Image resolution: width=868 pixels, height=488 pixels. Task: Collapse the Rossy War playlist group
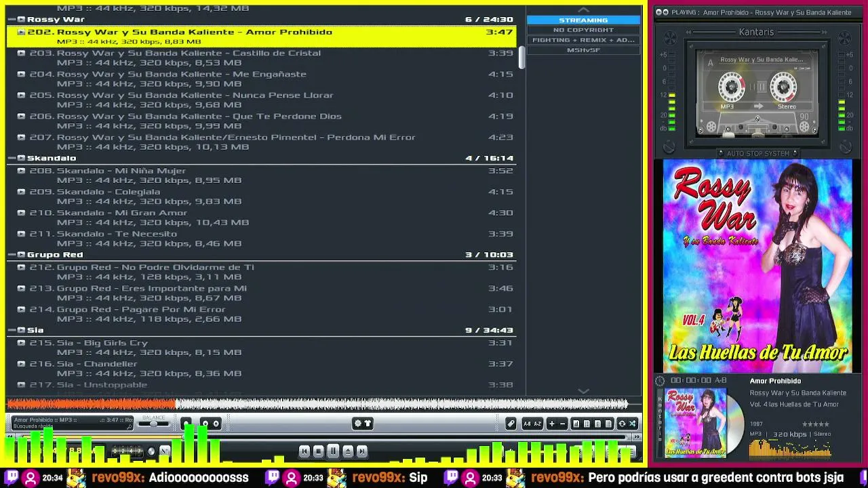tap(12, 20)
